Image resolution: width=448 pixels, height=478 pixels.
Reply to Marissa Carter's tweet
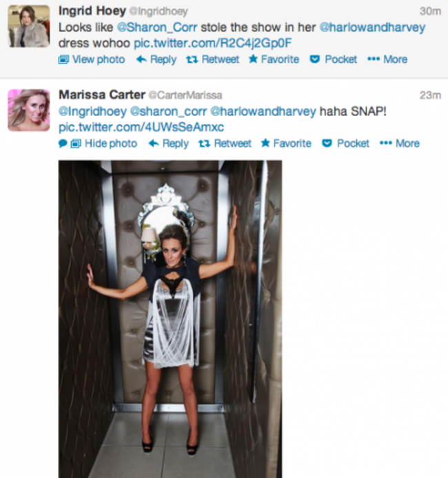coord(168,143)
